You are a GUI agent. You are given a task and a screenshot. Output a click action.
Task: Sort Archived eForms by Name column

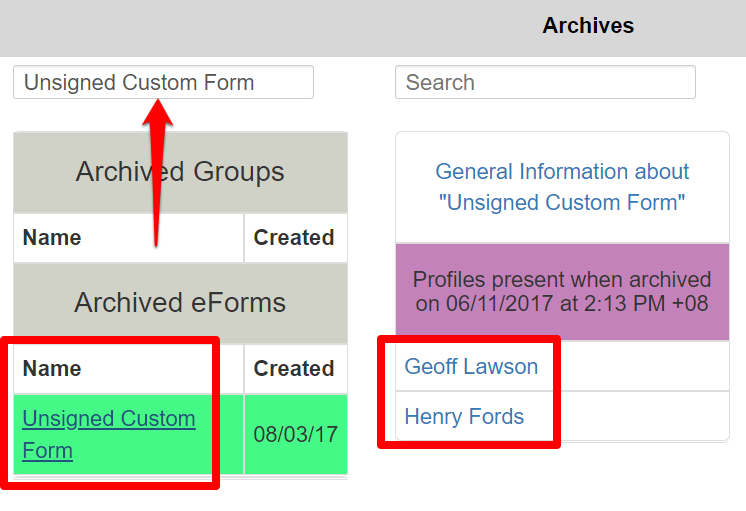[x=52, y=369]
